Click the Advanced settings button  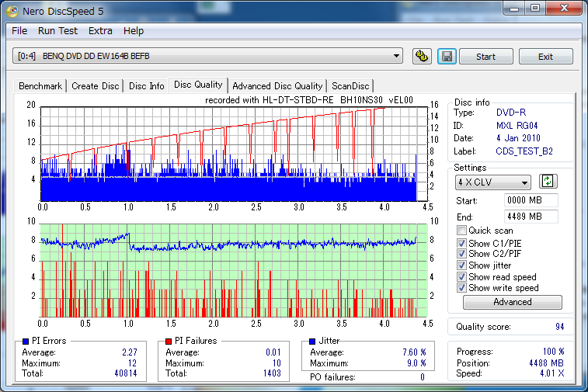point(512,302)
